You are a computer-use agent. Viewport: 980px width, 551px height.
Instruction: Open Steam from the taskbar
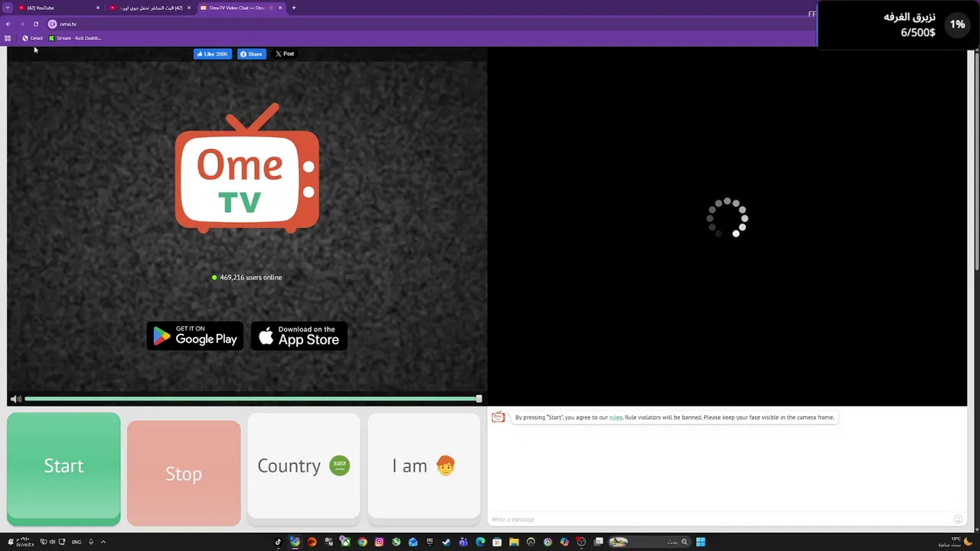pyautogui.click(x=446, y=542)
